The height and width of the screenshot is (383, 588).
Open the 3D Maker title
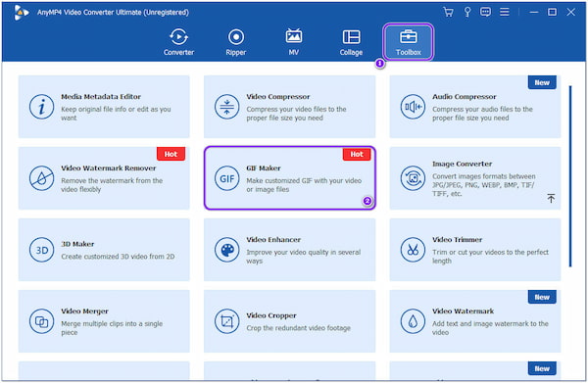tap(77, 244)
